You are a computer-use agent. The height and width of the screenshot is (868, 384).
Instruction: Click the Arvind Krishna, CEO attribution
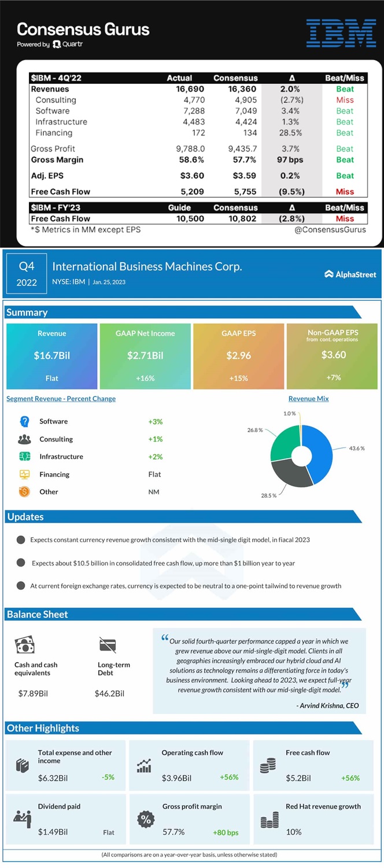(327, 705)
